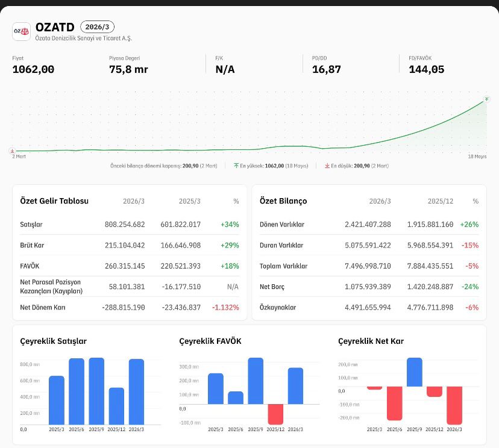
Task: Click the -6% Özkaynaklar change
Action: [472, 308]
